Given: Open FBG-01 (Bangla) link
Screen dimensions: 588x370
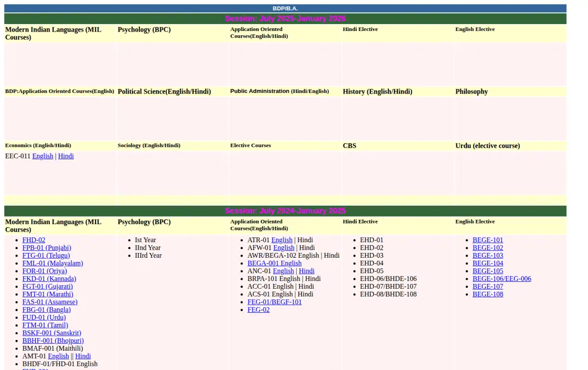Looking at the screenshot, I should (47, 310).
